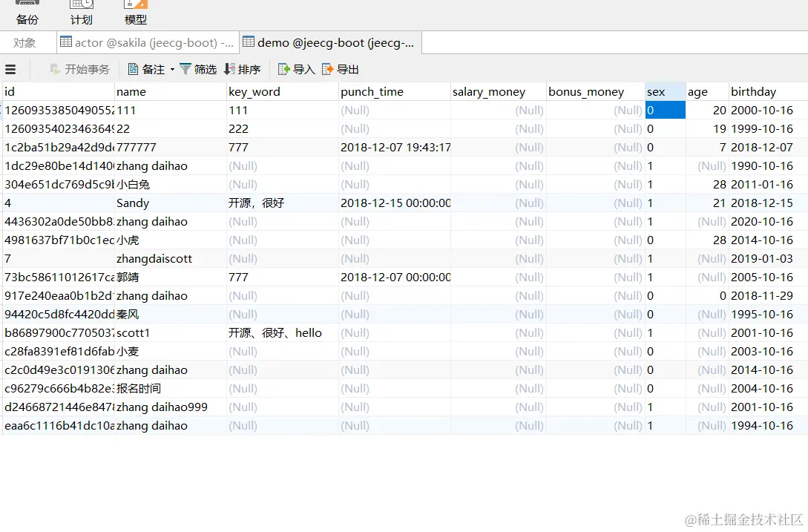Select name cell zhangdaiscott
Image resolution: width=808 pixels, height=532 pixels.
[x=171, y=259]
